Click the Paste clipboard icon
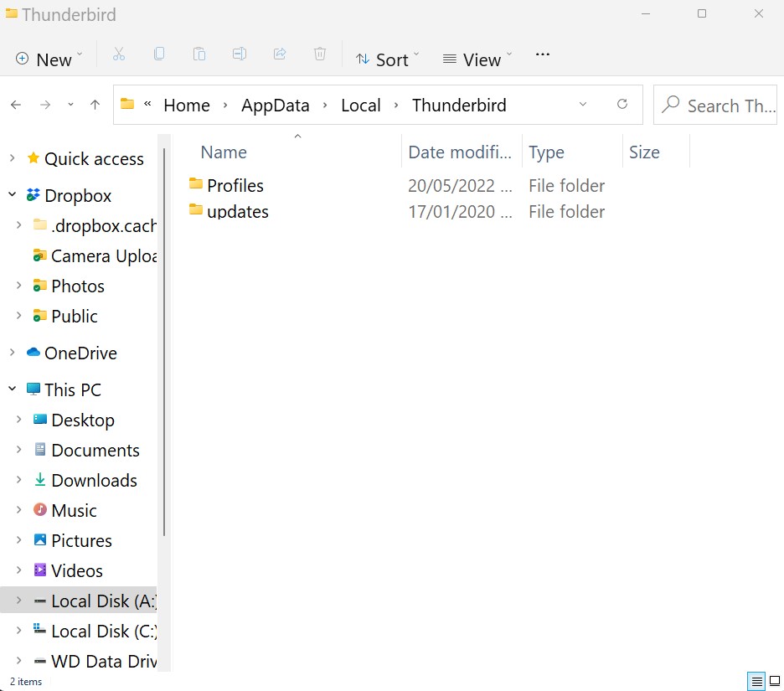This screenshot has height=691, width=784. (199, 54)
